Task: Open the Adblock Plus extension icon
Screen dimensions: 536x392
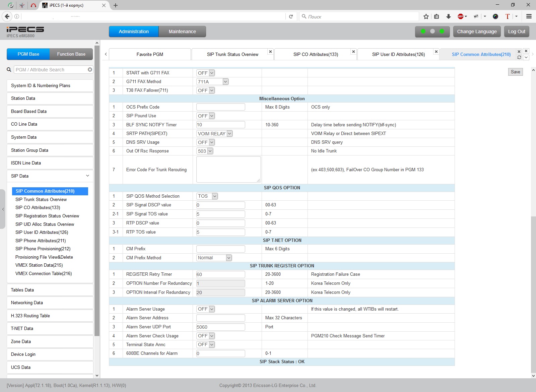Action: [x=461, y=16]
